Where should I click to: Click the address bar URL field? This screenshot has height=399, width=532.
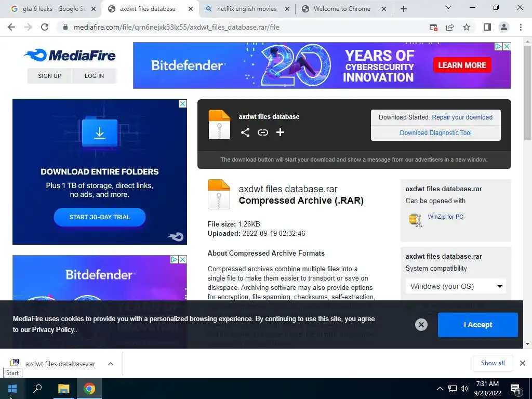tap(244, 27)
